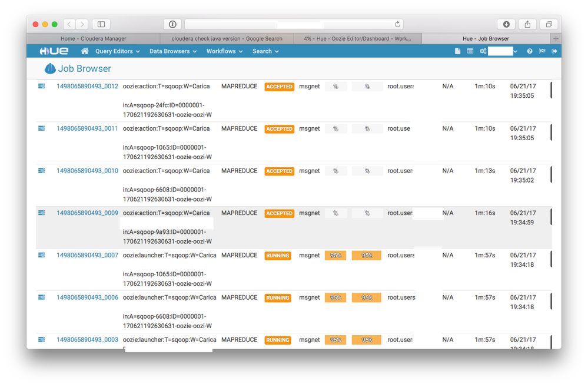Switch to Hue - Oozie Editor/Dashboard tab

(357, 39)
